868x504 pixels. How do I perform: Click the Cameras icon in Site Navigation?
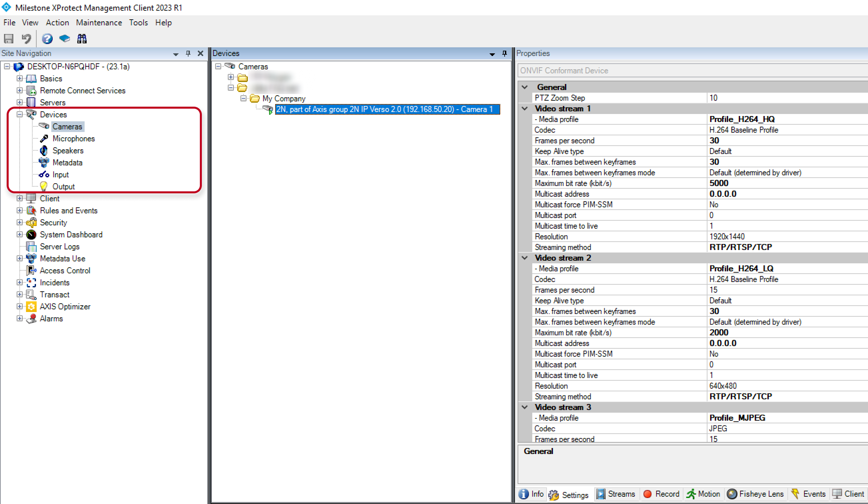pos(44,126)
